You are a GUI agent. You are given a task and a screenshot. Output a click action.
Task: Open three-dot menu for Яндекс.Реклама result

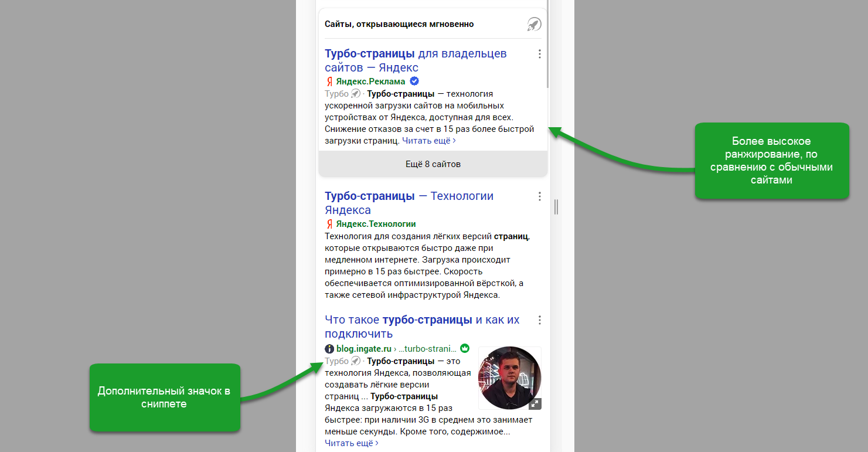pyautogui.click(x=539, y=54)
